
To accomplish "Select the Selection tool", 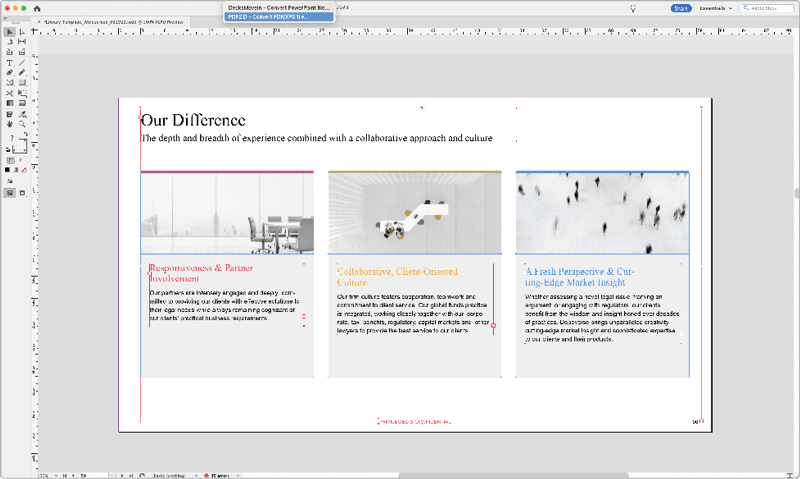I will tap(9, 32).
